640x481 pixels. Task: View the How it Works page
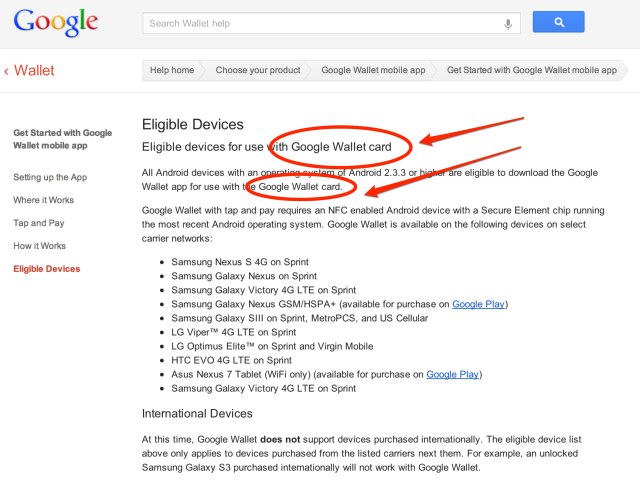click(x=39, y=246)
